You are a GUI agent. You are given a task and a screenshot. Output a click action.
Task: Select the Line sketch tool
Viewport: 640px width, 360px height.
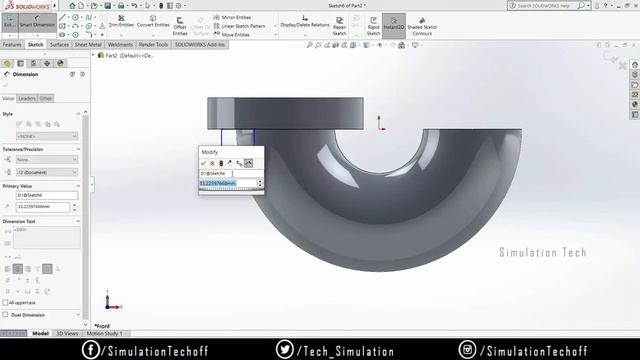(x=62, y=18)
